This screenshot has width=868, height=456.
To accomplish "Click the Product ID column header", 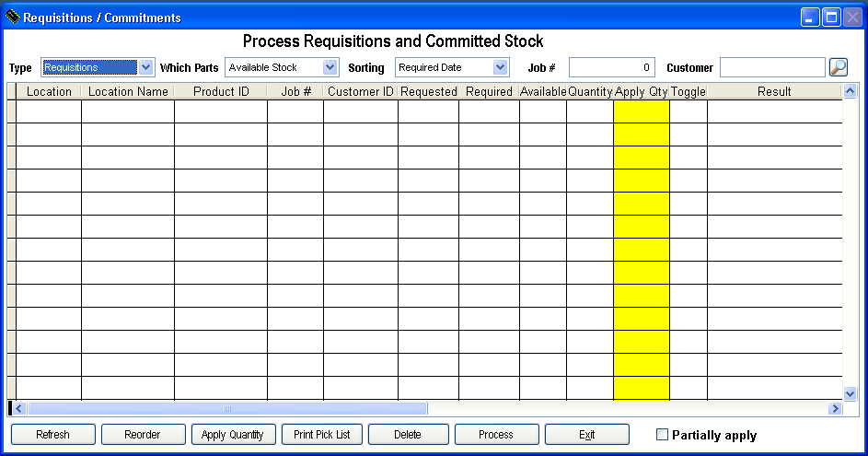I will pos(220,91).
